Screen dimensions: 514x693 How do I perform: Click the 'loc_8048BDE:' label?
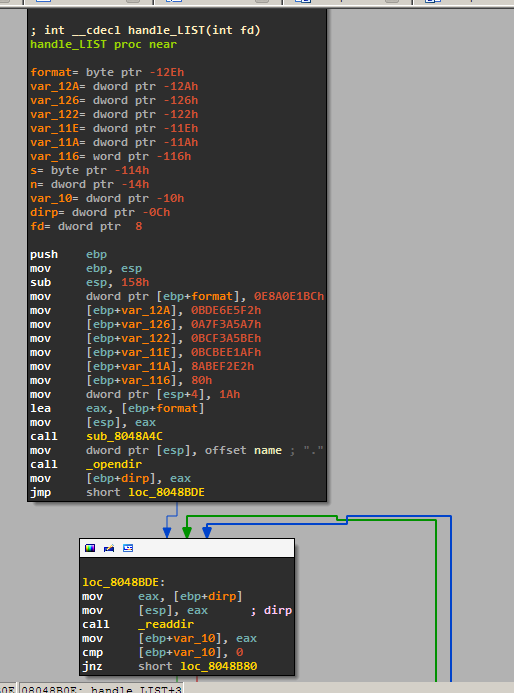124,583
